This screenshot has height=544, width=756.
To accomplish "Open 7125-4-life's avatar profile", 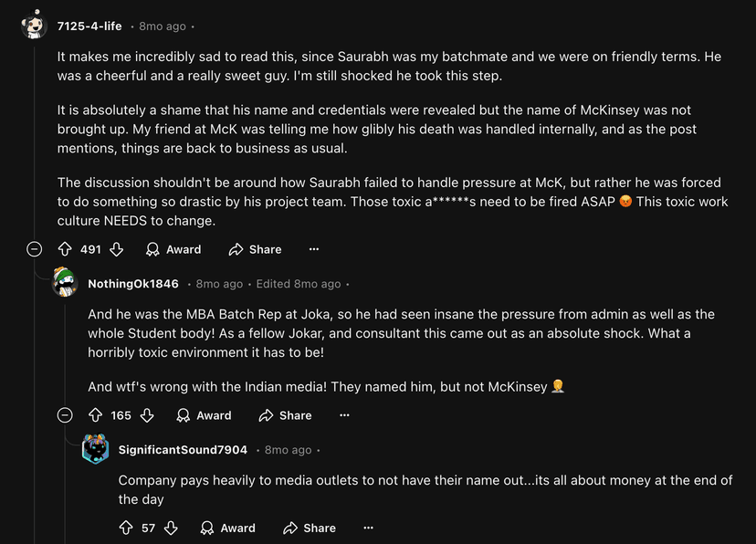I will tap(35, 26).
